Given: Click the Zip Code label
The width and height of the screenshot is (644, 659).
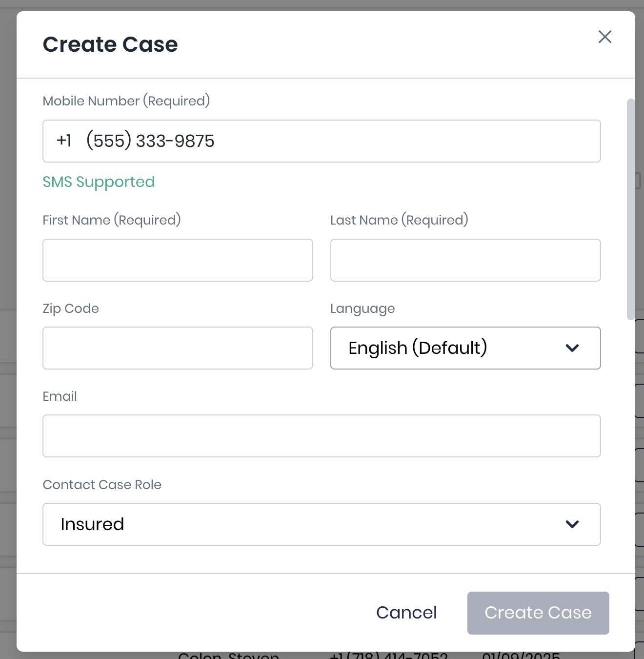Looking at the screenshot, I should 71,309.
